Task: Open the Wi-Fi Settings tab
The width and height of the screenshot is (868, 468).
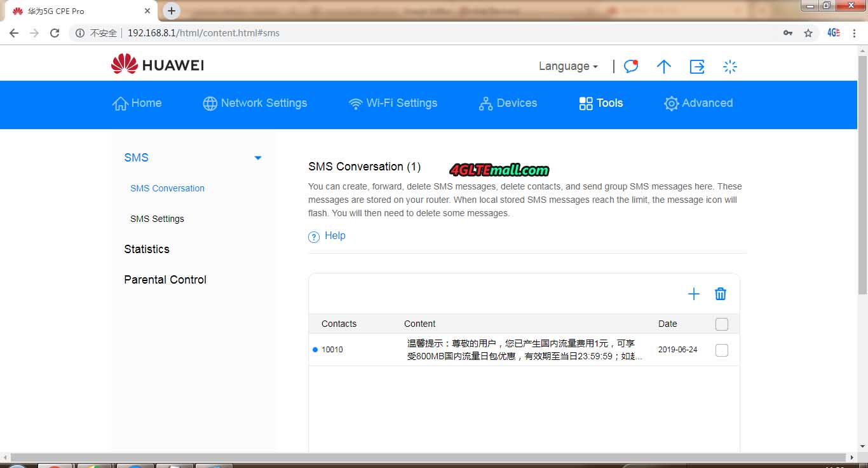Action: (393, 103)
